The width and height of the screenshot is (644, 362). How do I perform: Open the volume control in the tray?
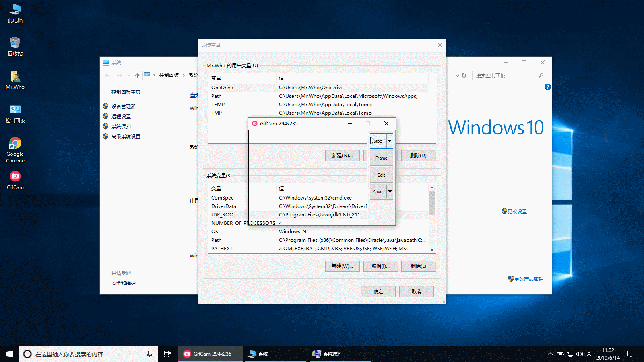click(580, 354)
